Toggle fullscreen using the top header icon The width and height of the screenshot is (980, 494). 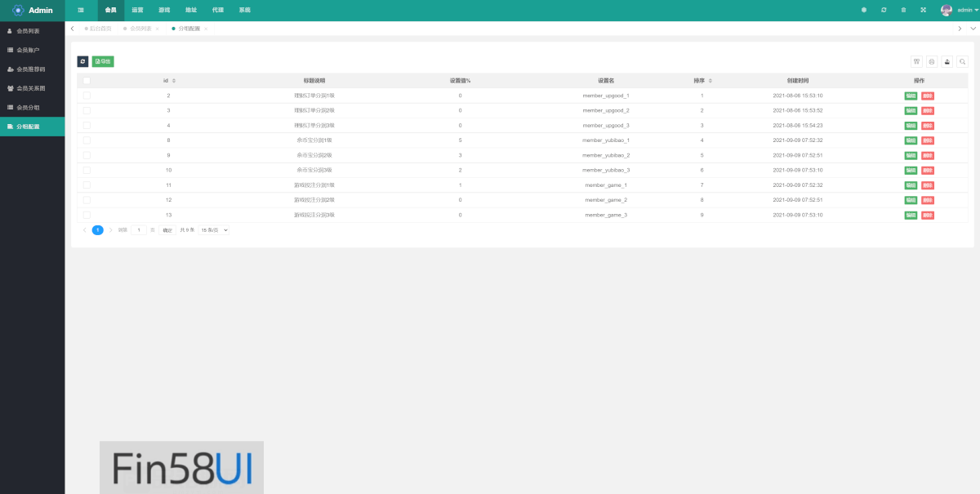click(x=923, y=10)
